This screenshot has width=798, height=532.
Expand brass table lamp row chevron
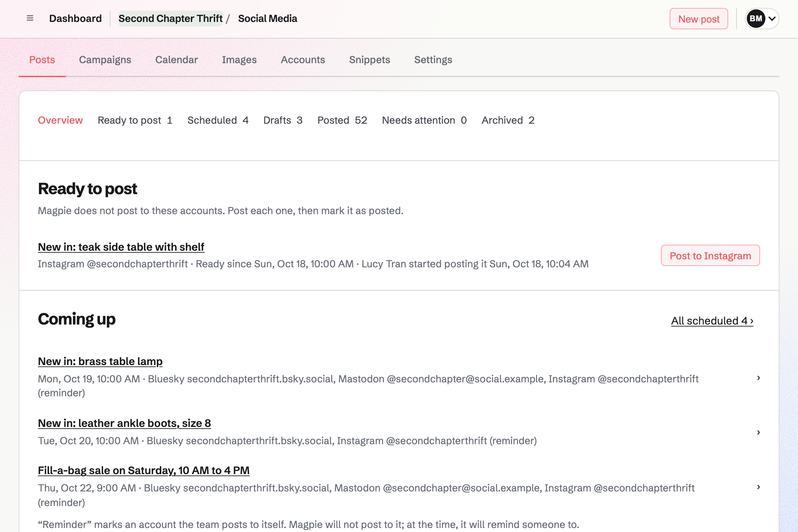tap(758, 378)
